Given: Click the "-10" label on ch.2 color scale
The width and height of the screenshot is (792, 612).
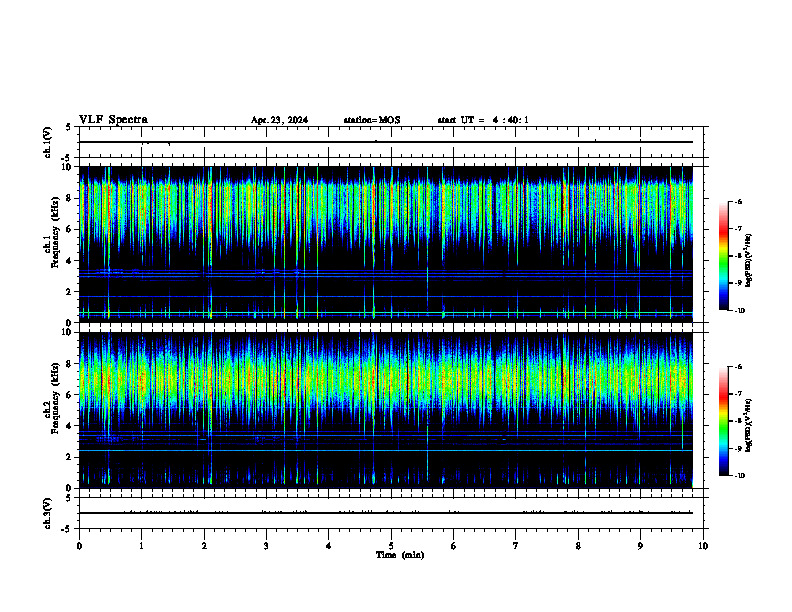Looking at the screenshot, I should coord(739,476).
